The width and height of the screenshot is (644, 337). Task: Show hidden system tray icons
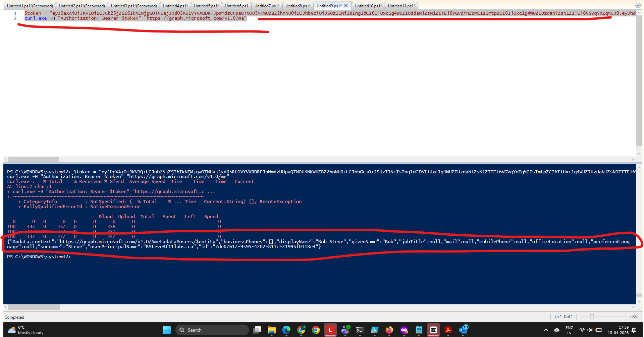pyautogui.click(x=546, y=330)
